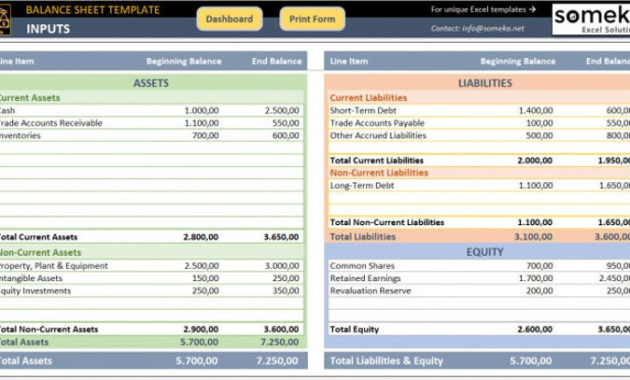The width and height of the screenshot is (630, 380).
Task: Click Trade Accounts Receivable end balance 550,00
Action: tap(286, 123)
